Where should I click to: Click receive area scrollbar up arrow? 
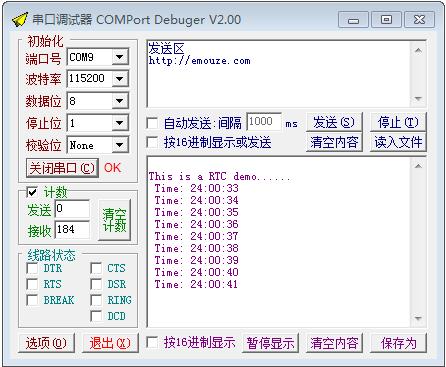(418, 166)
